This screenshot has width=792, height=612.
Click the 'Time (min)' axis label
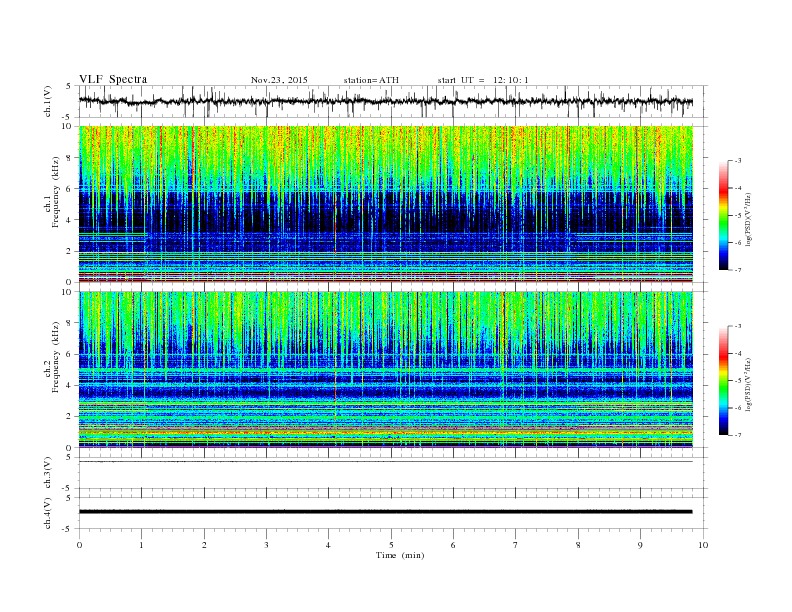[400, 555]
